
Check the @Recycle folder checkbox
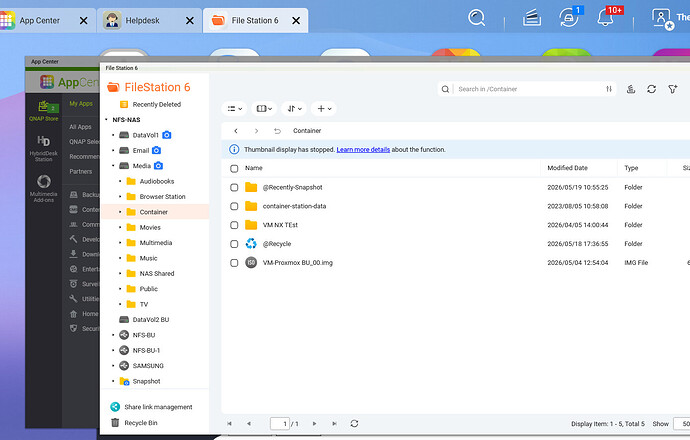pos(234,244)
